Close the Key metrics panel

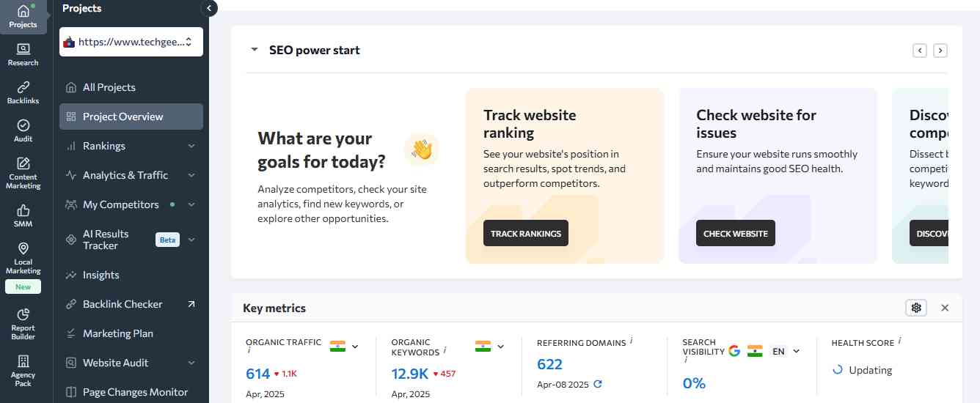click(945, 308)
